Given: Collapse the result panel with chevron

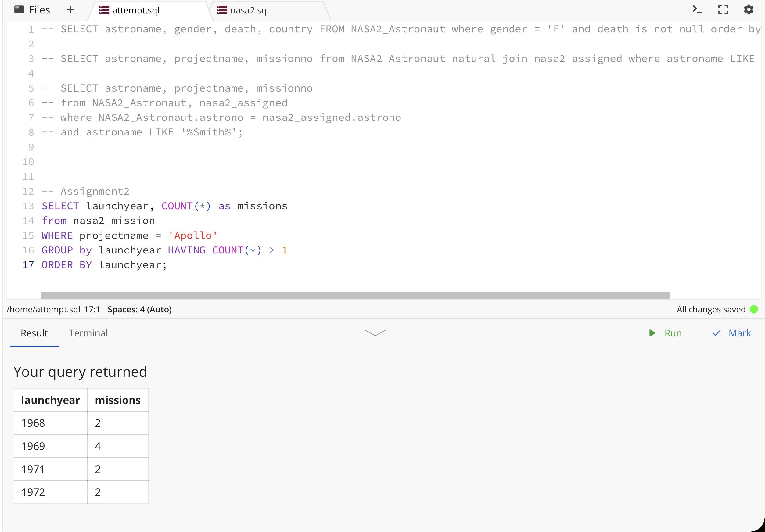Looking at the screenshot, I should tap(375, 333).
